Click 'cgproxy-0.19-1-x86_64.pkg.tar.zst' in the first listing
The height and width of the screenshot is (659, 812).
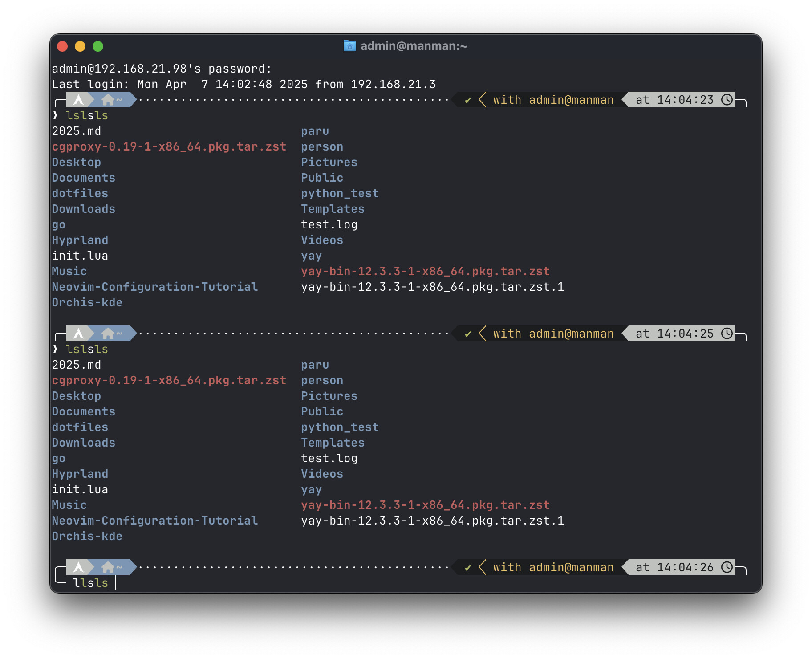pyautogui.click(x=169, y=146)
